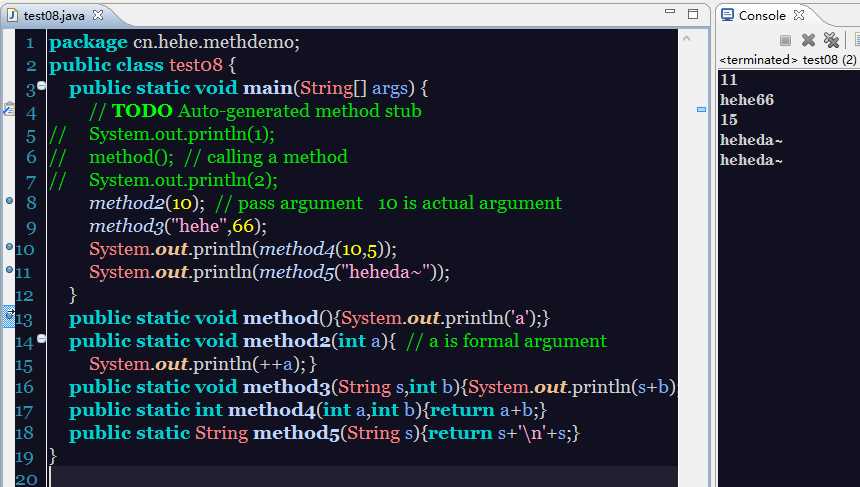Screen dimensions: 860x487
Task: Click '// a is formal argument' comment
Action: pos(507,341)
